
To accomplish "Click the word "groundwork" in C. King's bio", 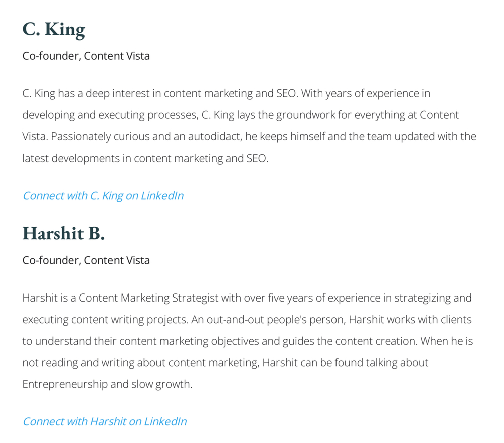I will point(305,115).
